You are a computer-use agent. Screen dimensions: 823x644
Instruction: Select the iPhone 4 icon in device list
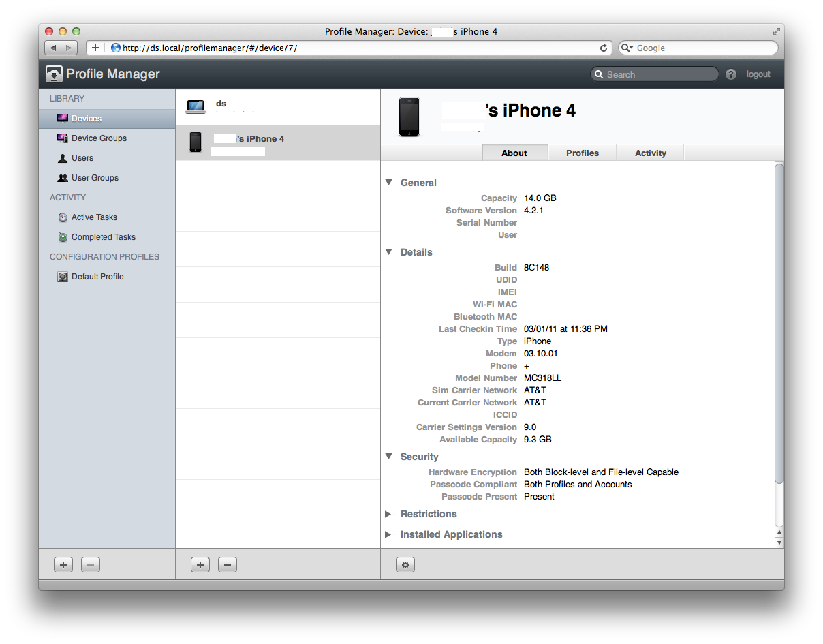pos(196,142)
